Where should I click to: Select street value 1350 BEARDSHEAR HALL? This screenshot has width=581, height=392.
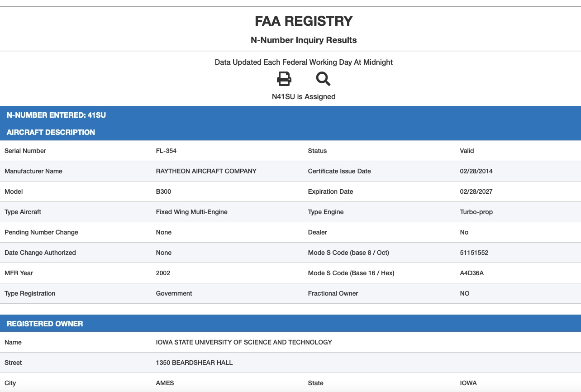click(x=195, y=363)
